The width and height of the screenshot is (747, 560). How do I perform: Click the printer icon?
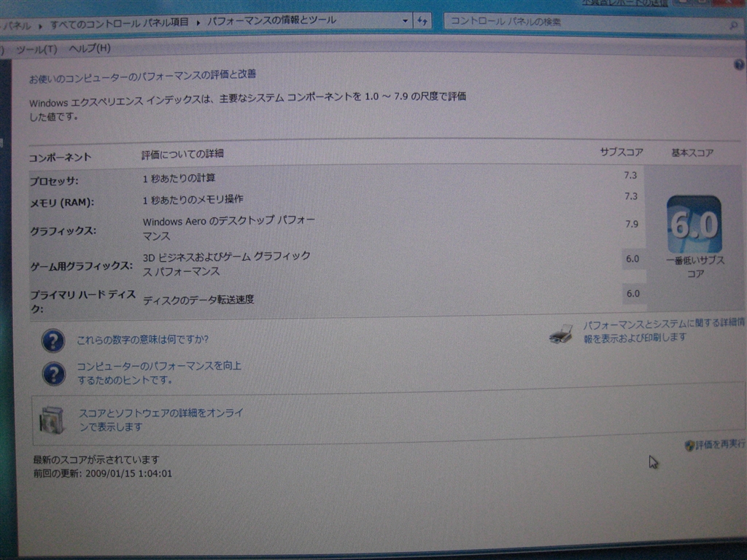[x=561, y=334]
